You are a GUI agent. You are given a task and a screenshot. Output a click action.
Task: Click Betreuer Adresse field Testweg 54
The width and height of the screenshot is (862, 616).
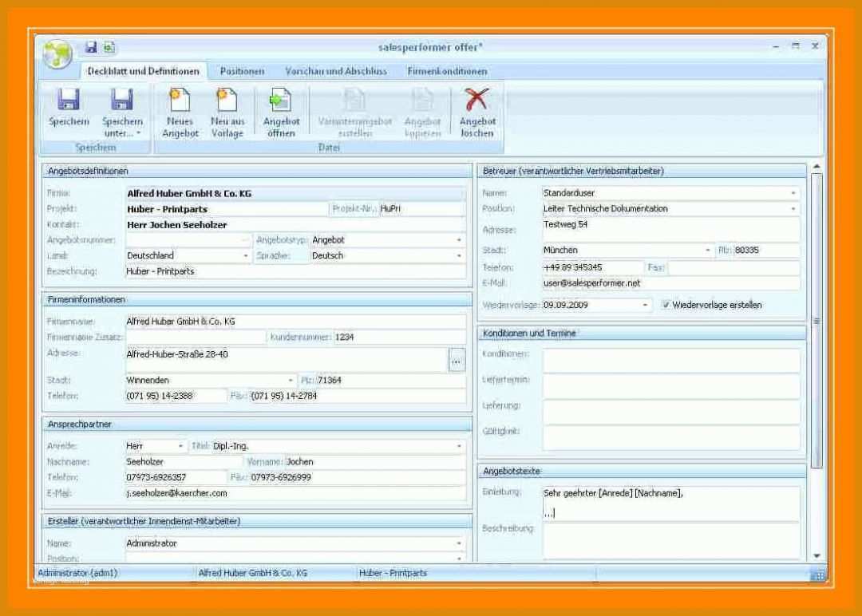click(671, 231)
